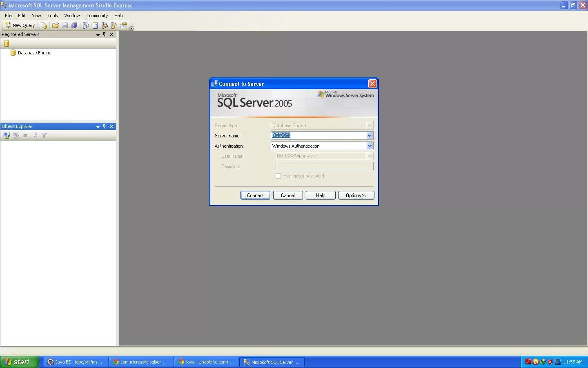Click the blue monitor tray icon
588x368 pixels.
pos(557,362)
